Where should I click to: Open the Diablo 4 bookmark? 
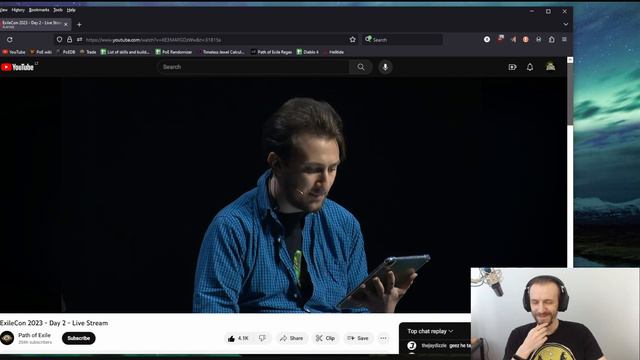point(308,52)
